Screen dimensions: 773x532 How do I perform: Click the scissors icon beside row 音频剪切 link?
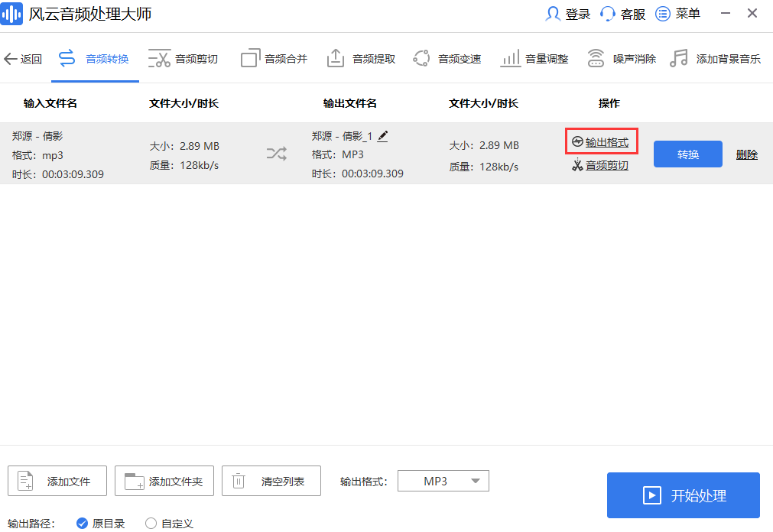(577, 164)
